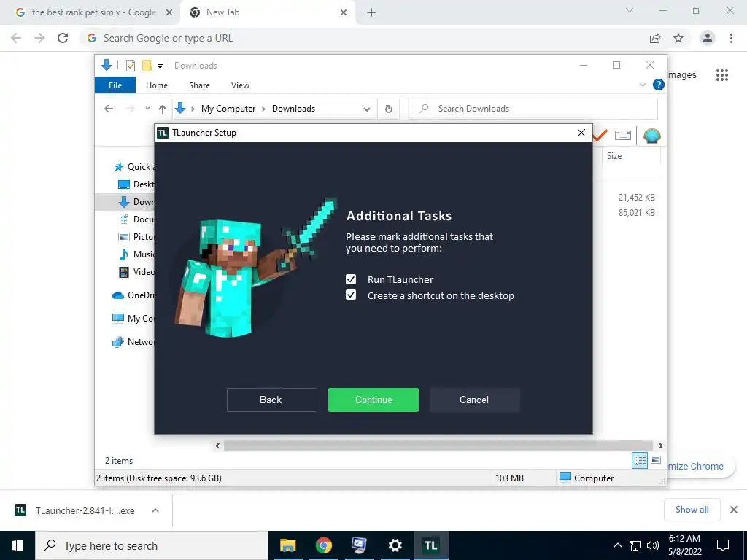This screenshot has height=560, width=747.
Task: Open a new Chrome tab with plus
Action: (x=371, y=12)
